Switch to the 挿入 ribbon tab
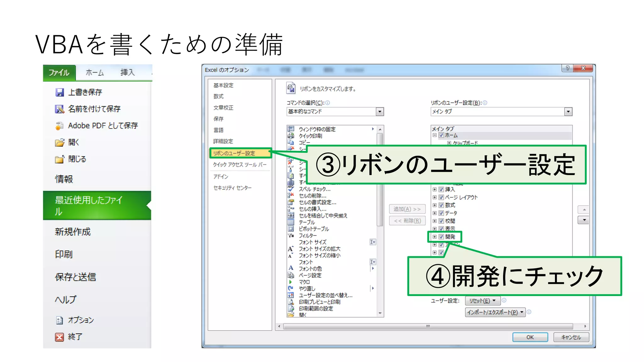Viewport: 644px width, 362px height. 127,73
